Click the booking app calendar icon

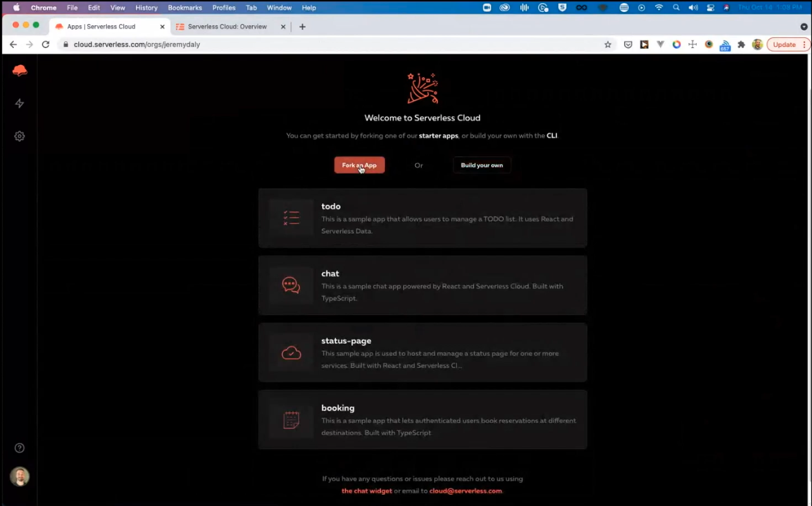tap(290, 419)
